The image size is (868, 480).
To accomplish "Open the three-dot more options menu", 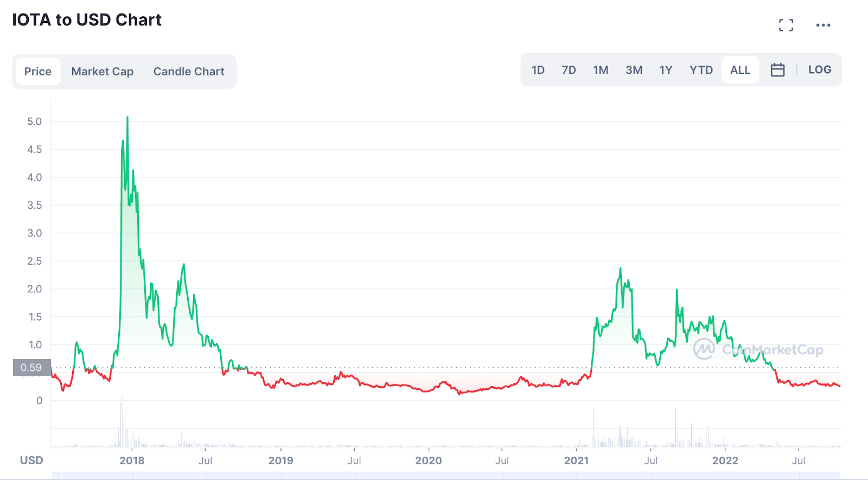I will click(x=823, y=25).
